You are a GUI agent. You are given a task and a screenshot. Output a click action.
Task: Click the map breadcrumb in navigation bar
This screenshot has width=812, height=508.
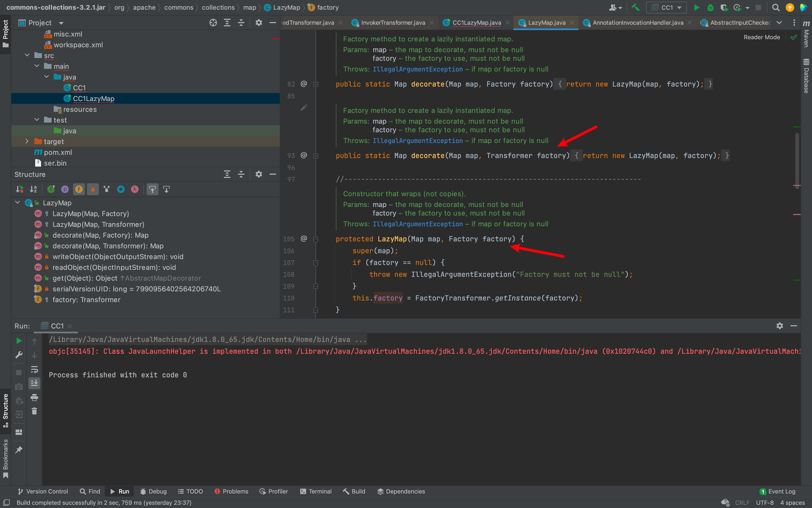(249, 8)
